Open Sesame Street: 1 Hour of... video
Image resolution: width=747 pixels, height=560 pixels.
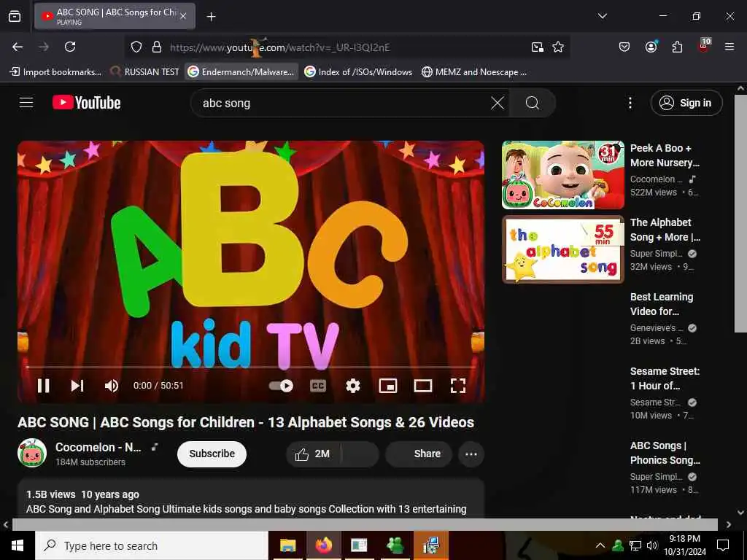(x=665, y=378)
